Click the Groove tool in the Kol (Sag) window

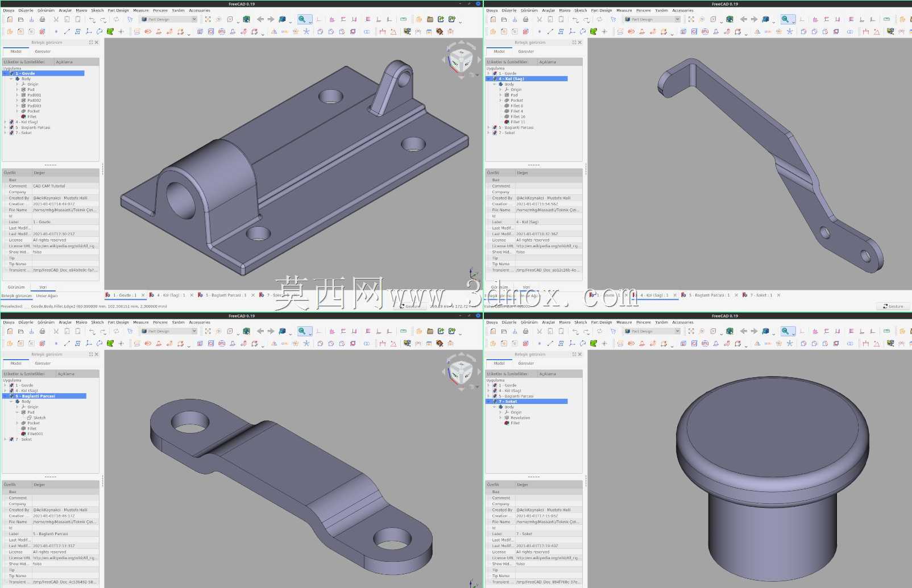click(x=705, y=31)
